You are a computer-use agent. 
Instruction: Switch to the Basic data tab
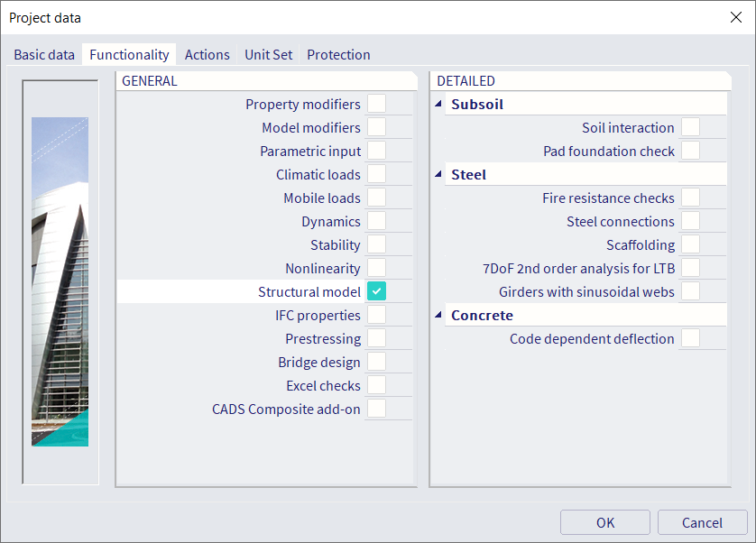[x=43, y=54]
